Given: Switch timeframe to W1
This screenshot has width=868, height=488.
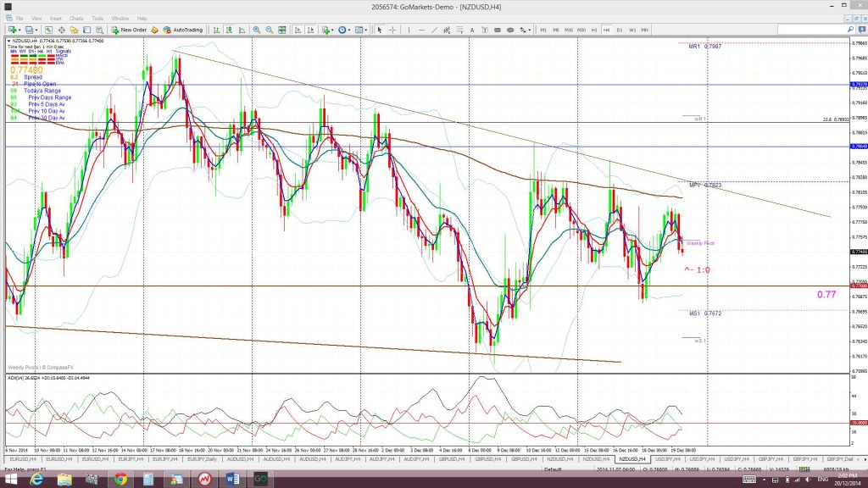Looking at the screenshot, I should (632, 30).
